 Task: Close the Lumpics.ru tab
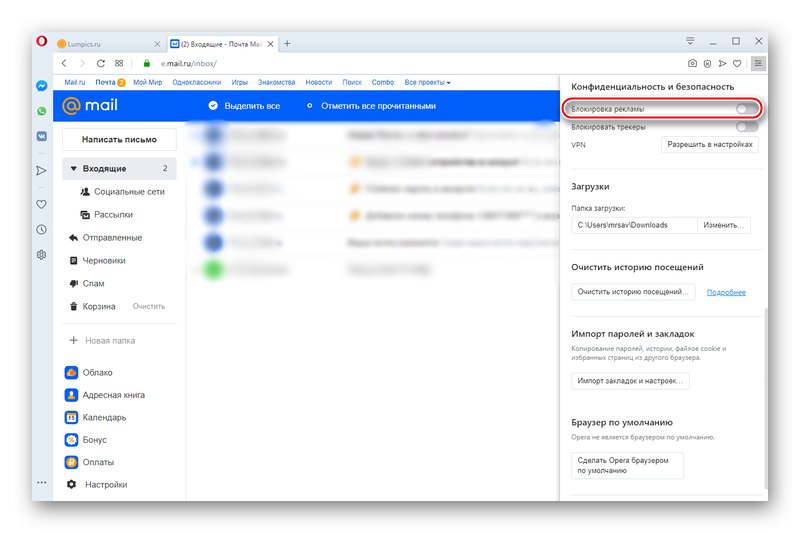pos(157,44)
